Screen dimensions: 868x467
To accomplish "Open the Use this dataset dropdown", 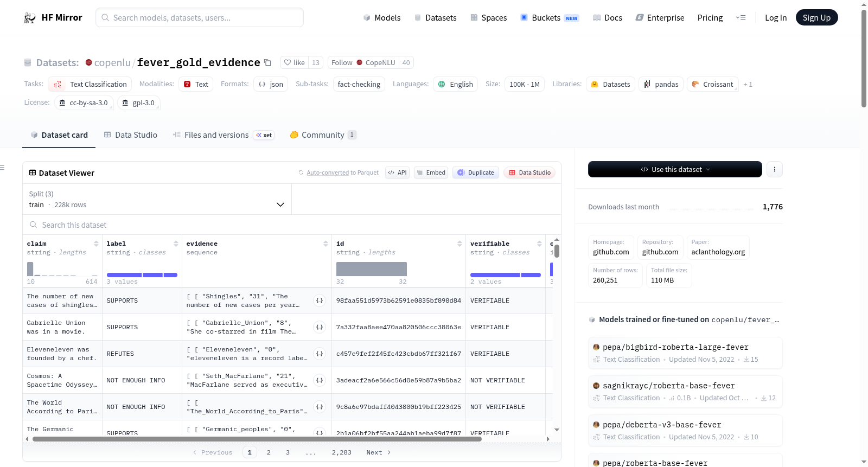I will coord(675,169).
